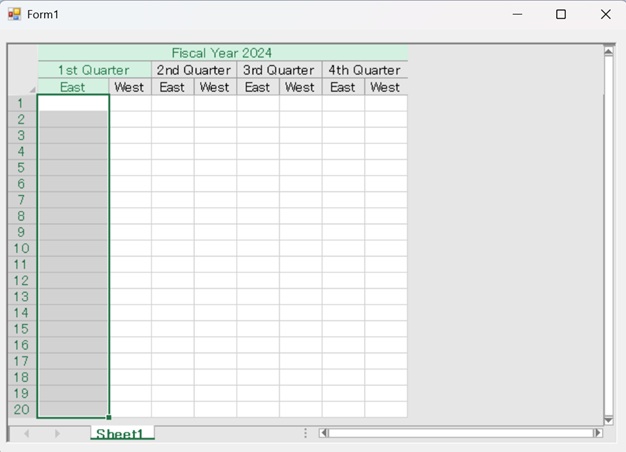Maximize the Form1 window
This screenshot has width=626, height=452.
coord(561,14)
